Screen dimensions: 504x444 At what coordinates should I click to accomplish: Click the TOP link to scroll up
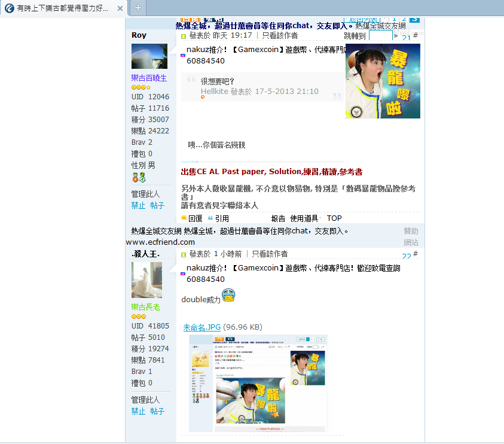click(334, 218)
